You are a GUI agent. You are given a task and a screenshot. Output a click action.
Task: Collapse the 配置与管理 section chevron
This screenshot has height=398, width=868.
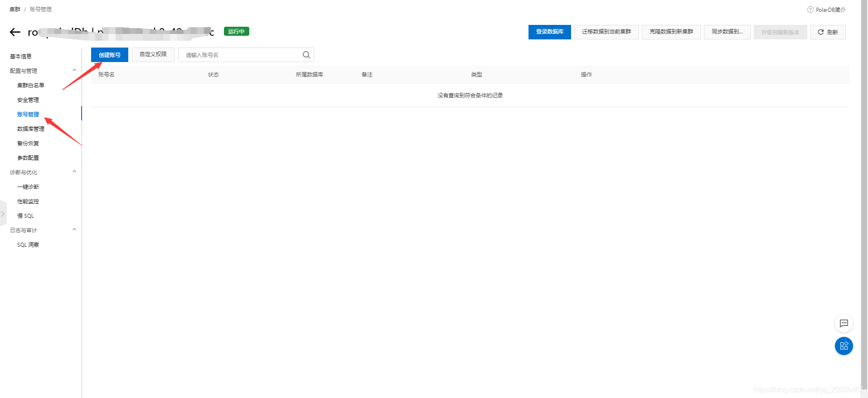[x=74, y=70]
